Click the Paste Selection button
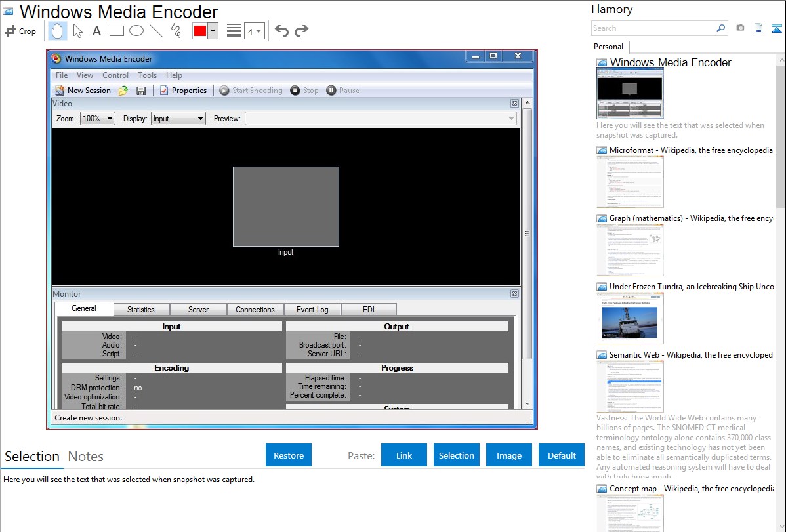 point(456,455)
